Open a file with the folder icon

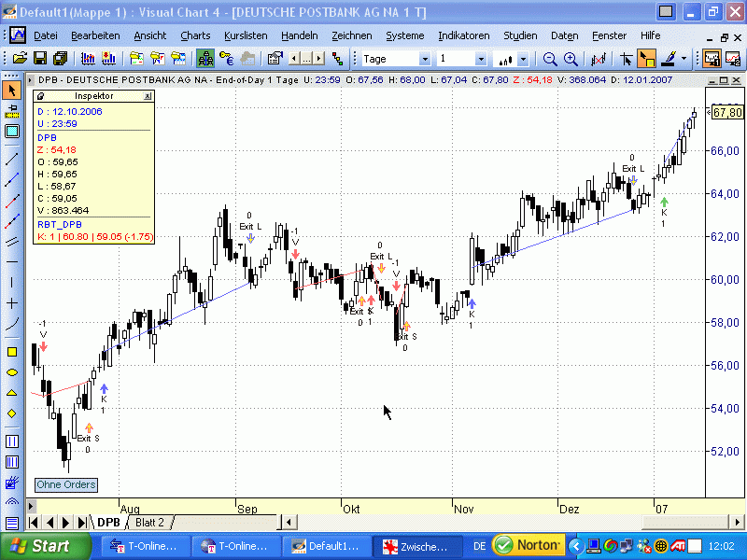point(20,59)
